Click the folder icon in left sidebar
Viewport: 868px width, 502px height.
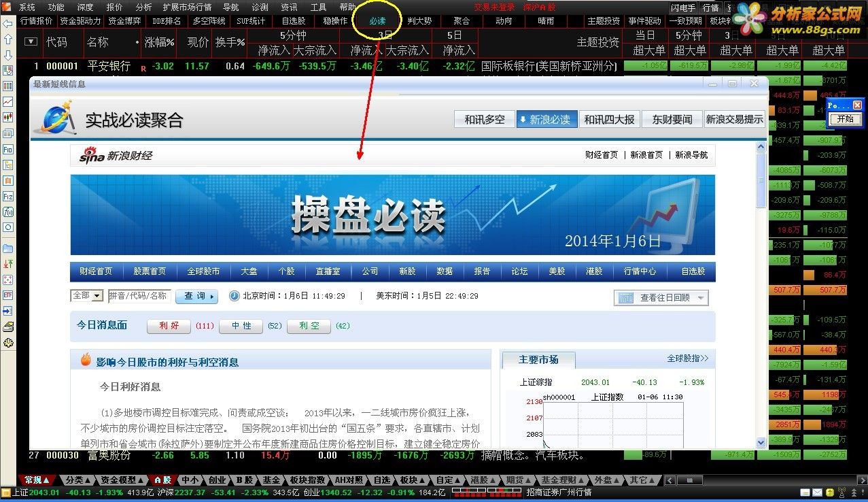coord(8,248)
